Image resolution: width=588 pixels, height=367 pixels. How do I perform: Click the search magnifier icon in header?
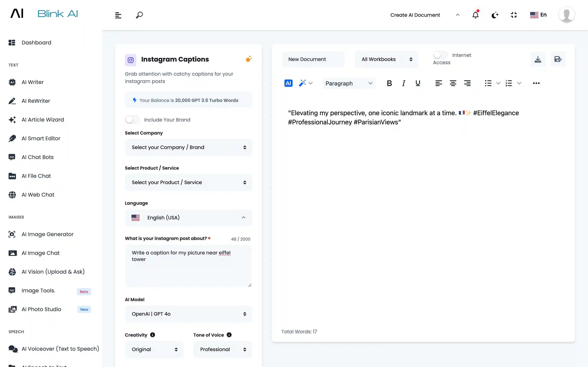(139, 15)
